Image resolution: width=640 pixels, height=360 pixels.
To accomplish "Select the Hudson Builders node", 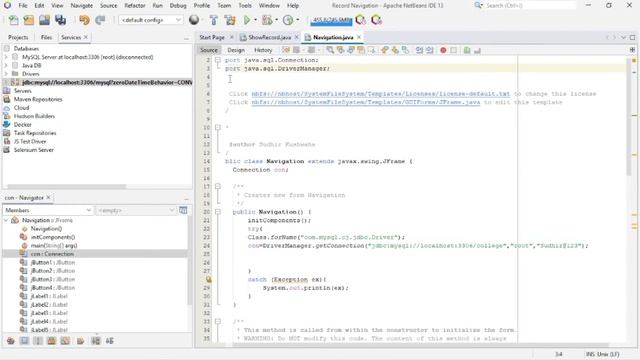I will pyautogui.click(x=34, y=116).
